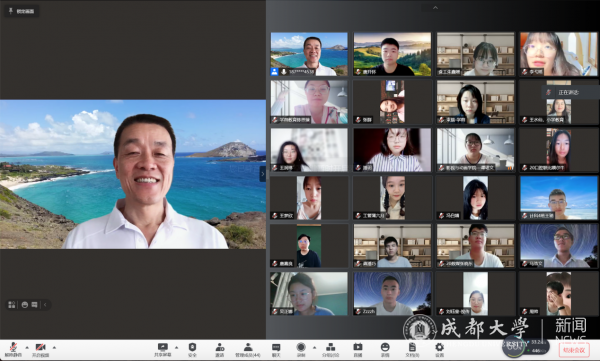Open manage members (44) panel
This screenshot has width=600, height=361.
pyautogui.click(x=248, y=350)
